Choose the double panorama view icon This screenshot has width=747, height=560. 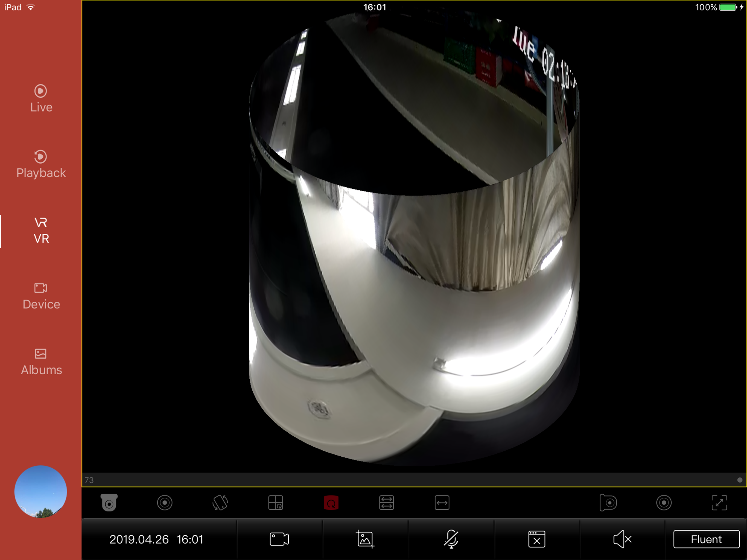pos(387,503)
